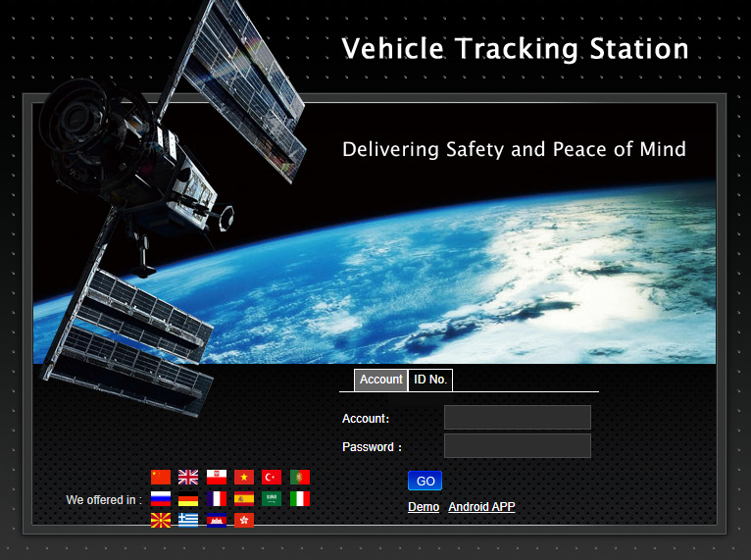The height and width of the screenshot is (560, 751).
Task: Select the Hong Kong flag language
Action: point(244,520)
